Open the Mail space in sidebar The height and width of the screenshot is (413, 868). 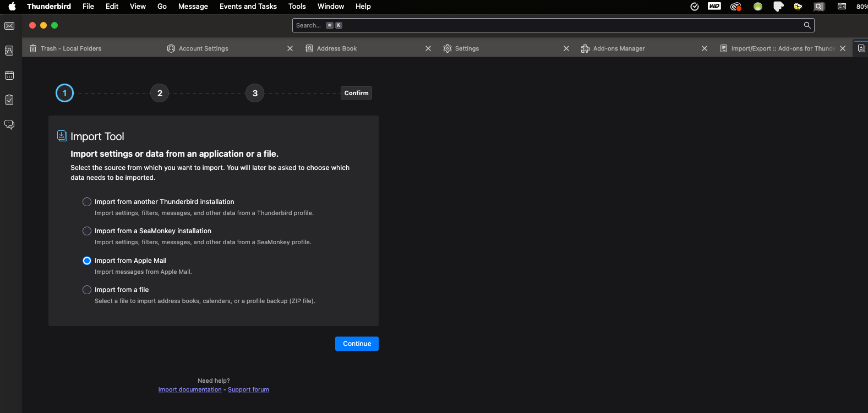pos(9,26)
